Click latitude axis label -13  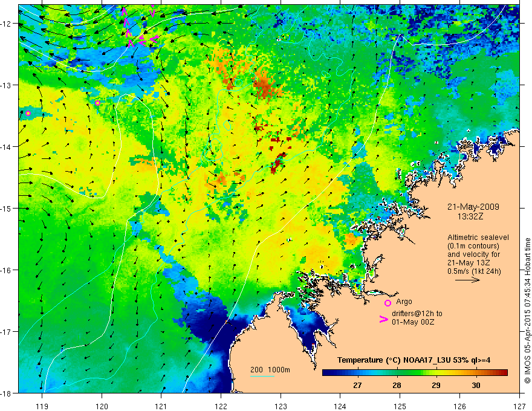pyautogui.click(x=6, y=85)
